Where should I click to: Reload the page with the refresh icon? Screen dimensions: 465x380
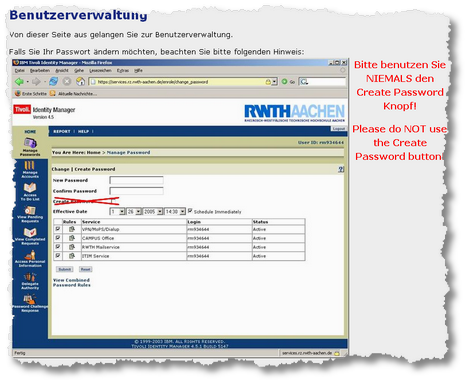pos(53,81)
